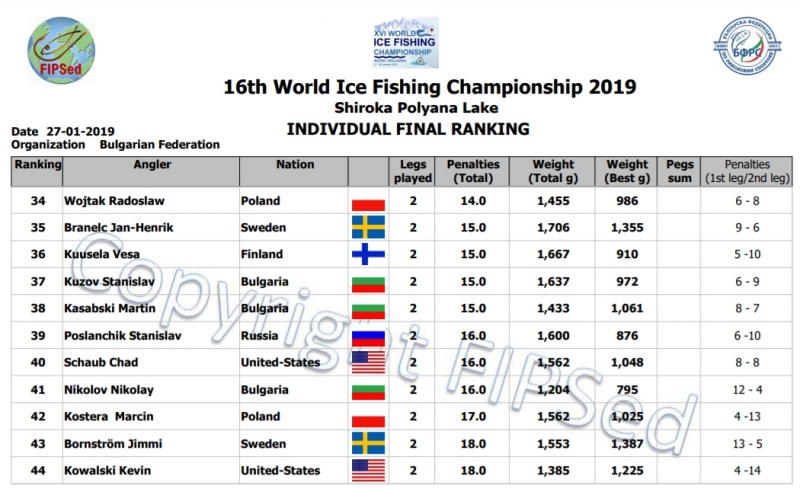Click the Sweden flag beside Bornström Jimmi

[x=368, y=444]
